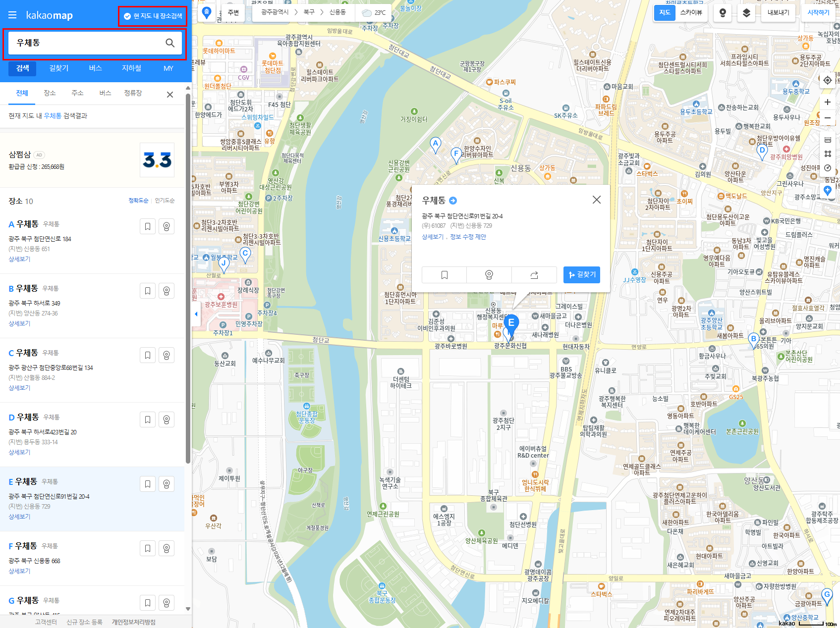
Task: Toggle roadview pin mode
Action: click(x=723, y=13)
